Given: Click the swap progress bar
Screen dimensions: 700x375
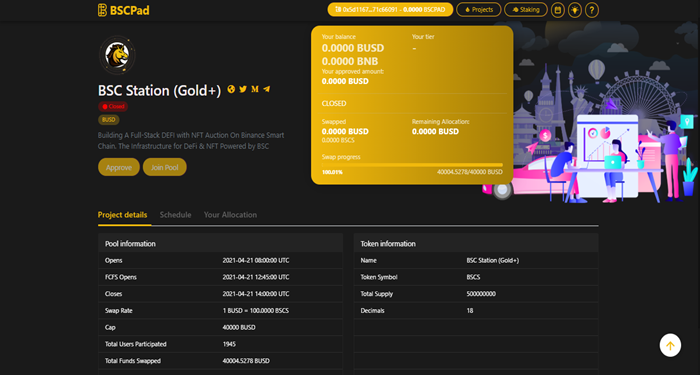Looking at the screenshot, I should pyautogui.click(x=412, y=165).
